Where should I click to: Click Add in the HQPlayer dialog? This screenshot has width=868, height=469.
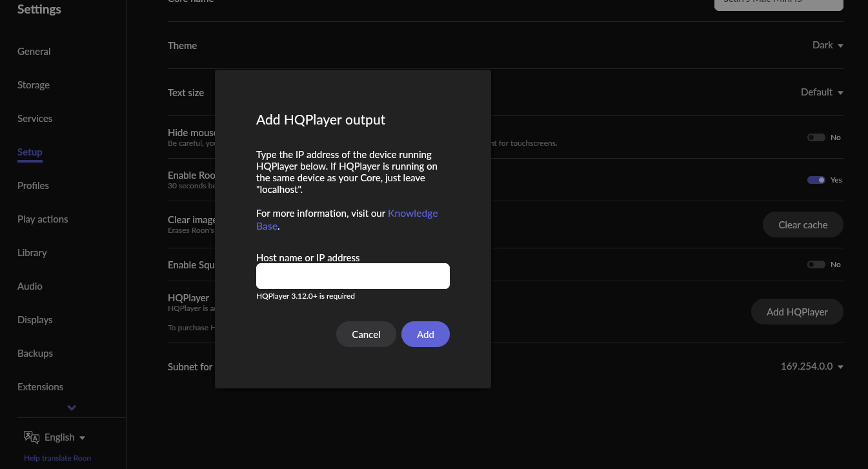pos(425,334)
